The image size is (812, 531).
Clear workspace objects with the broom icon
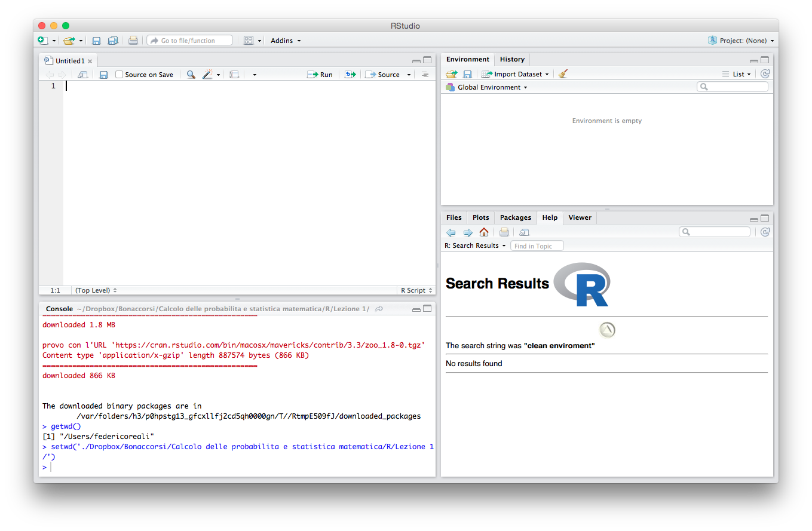coord(563,74)
